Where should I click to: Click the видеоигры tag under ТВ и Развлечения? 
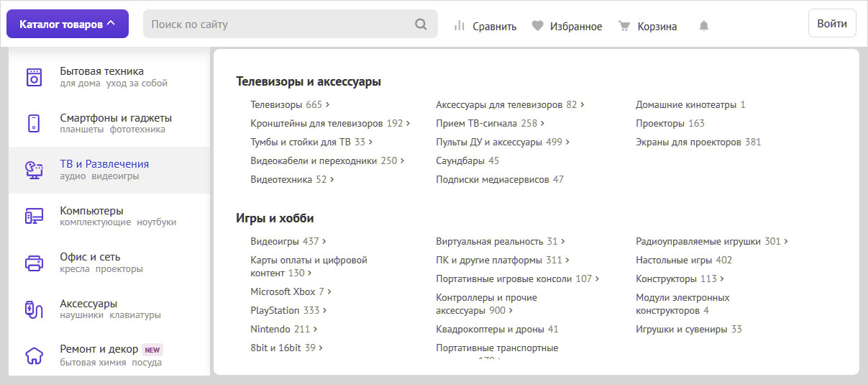(115, 176)
